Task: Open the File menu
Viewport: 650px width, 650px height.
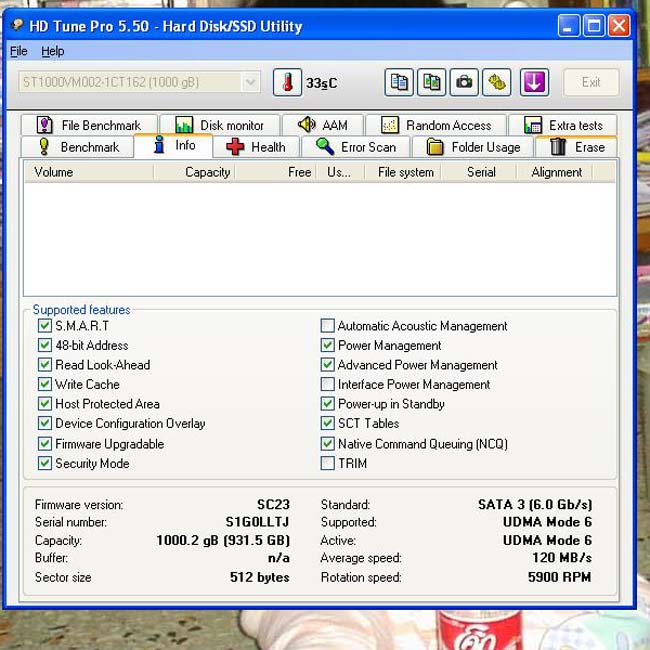Action: click(x=19, y=51)
